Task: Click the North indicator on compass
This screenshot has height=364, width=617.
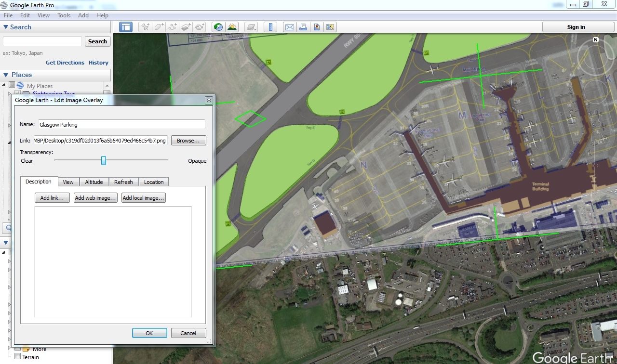Action: click(x=596, y=40)
